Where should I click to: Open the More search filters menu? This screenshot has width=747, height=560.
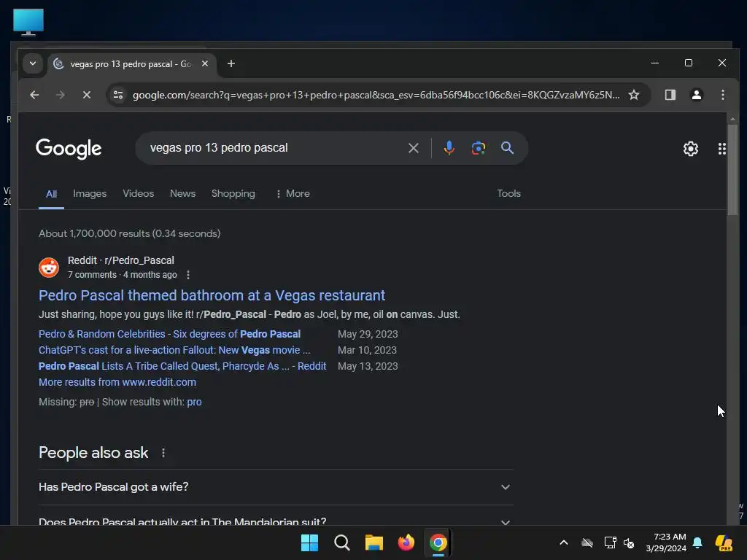pos(293,193)
